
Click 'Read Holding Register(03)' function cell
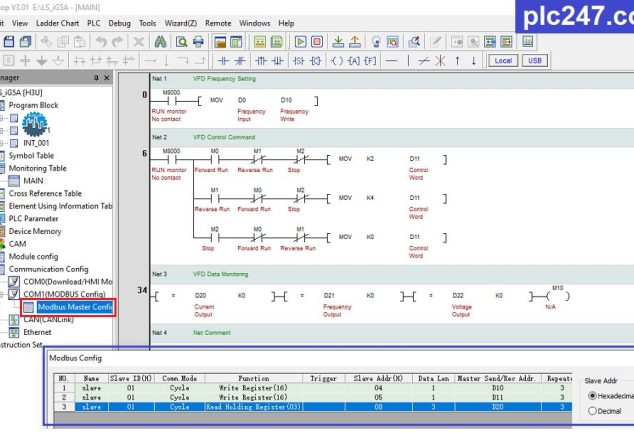coord(254,407)
